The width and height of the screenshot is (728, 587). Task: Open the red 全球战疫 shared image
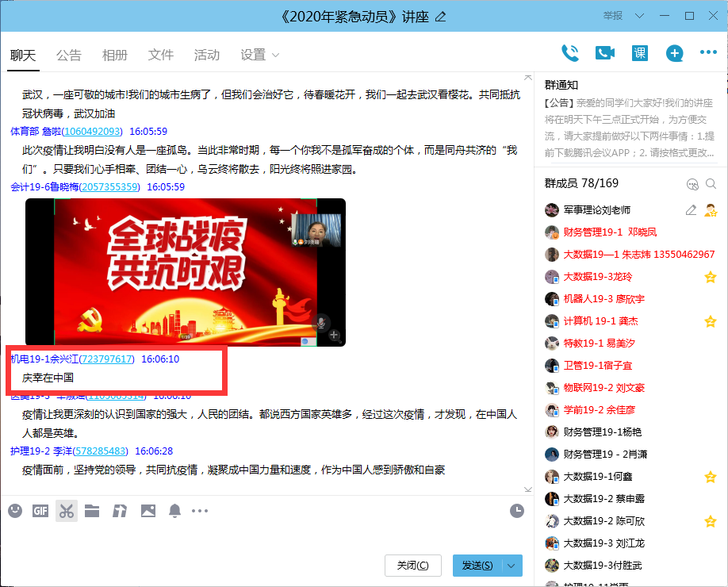pyautogui.click(x=186, y=271)
